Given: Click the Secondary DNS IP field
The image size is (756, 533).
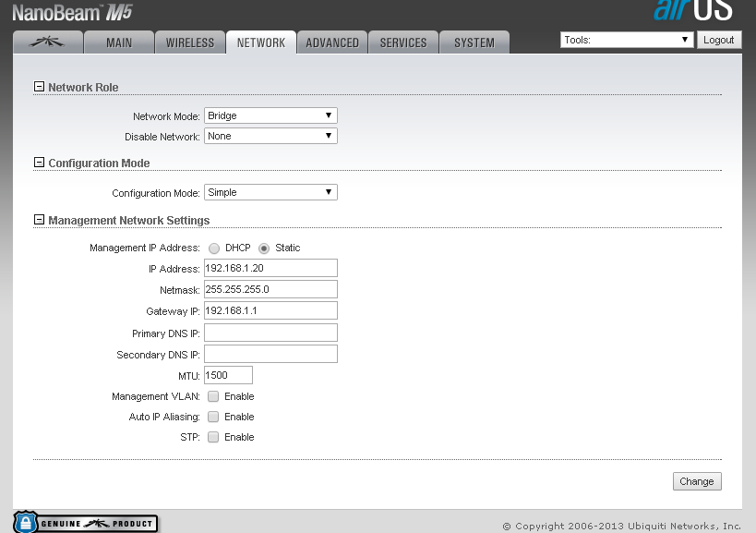Looking at the screenshot, I should (x=270, y=354).
